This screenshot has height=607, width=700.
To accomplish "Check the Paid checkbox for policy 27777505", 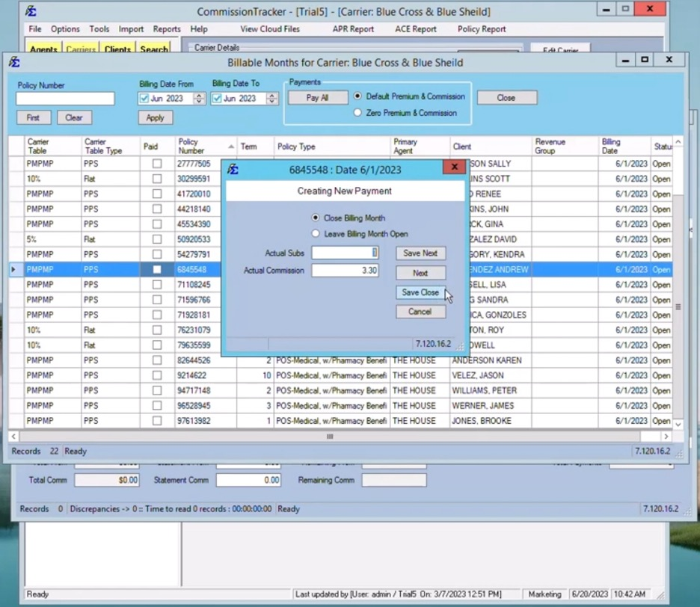I will [x=156, y=164].
